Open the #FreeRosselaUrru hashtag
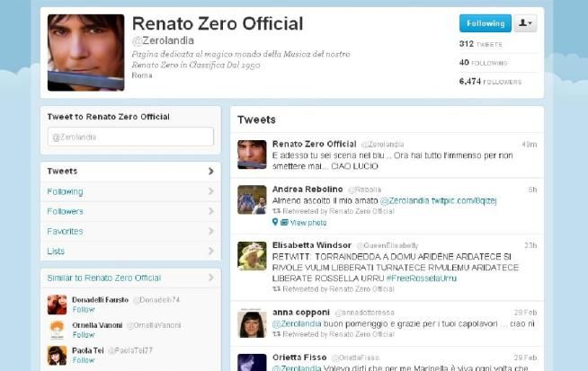This screenshot has height=371, width=588. click(x=422, y=278)
